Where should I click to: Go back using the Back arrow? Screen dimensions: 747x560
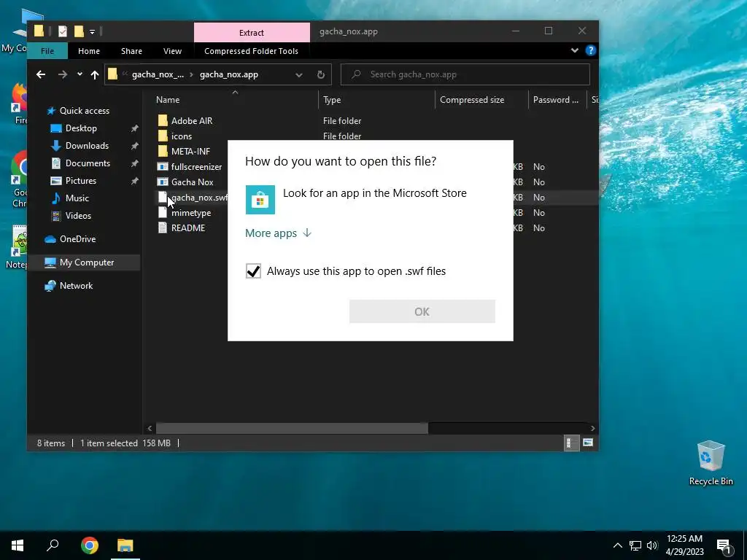pos(41,74)
